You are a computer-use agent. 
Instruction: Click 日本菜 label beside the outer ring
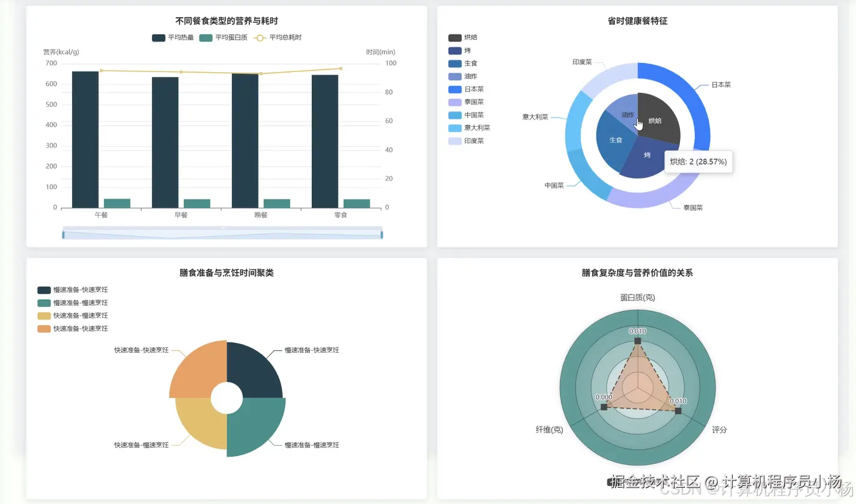pos(721,85)
